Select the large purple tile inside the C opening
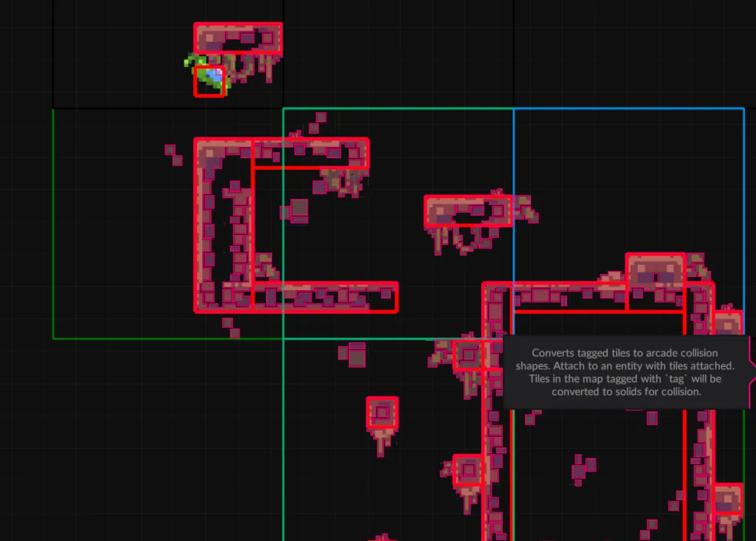 coord(299,209)
